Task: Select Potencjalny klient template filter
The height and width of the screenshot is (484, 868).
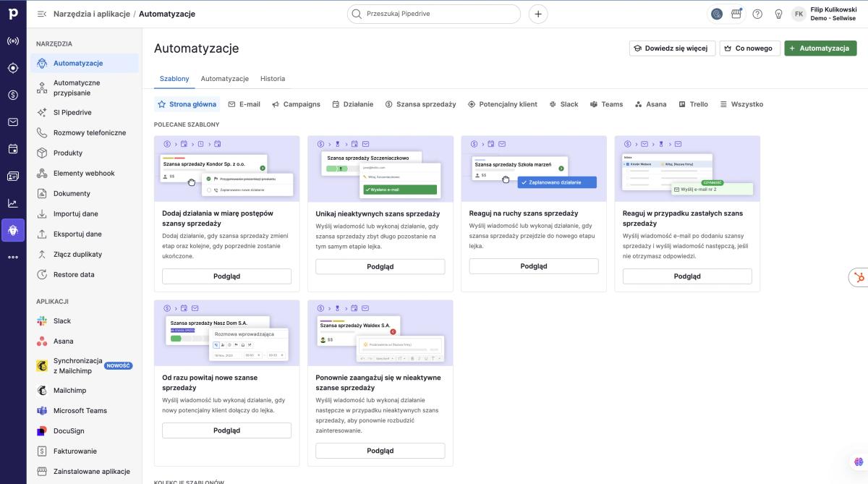Action: pos(503,104)
